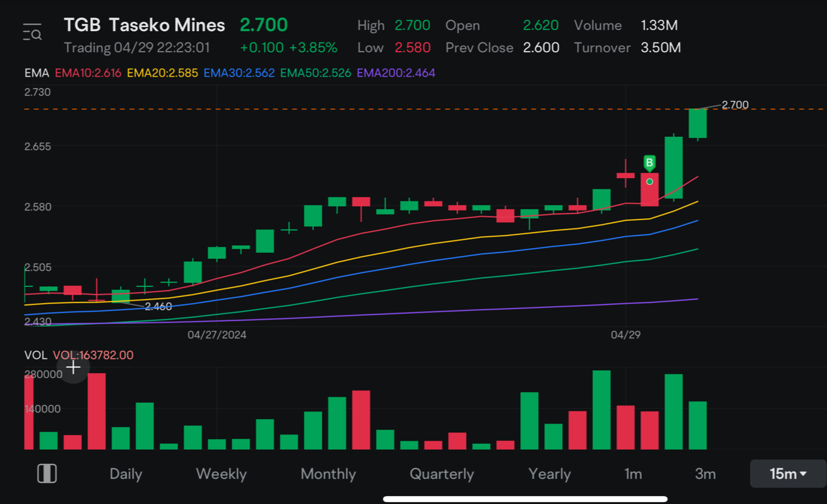Tap the EMA20:2.585 legend value
Image resolution: width=827 pixels, height=504 pixels.
tap(162, 73)
